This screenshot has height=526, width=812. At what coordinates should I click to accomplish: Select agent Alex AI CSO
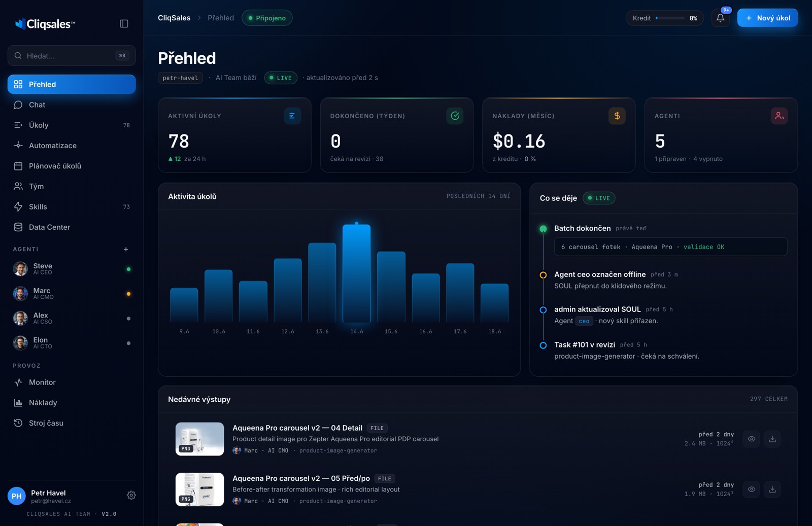click(72, 318)
